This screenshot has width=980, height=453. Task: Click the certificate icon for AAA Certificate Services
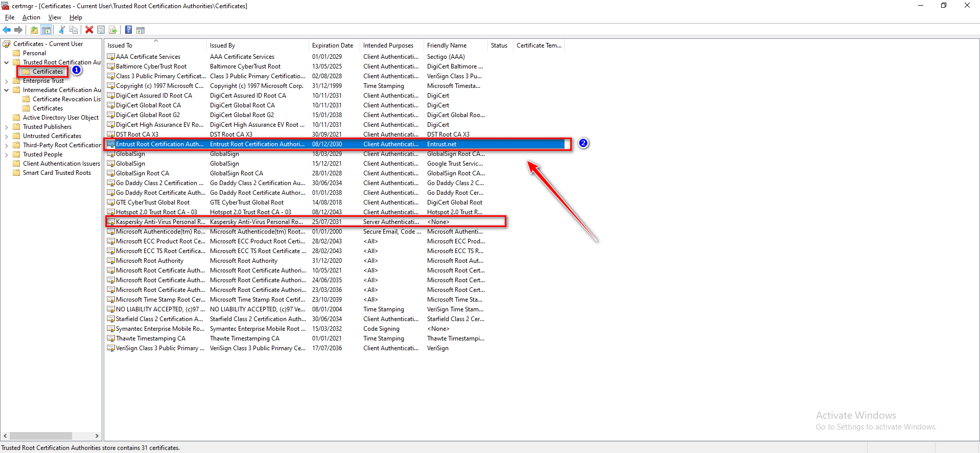pyautogui.click(x=111, y=57)
